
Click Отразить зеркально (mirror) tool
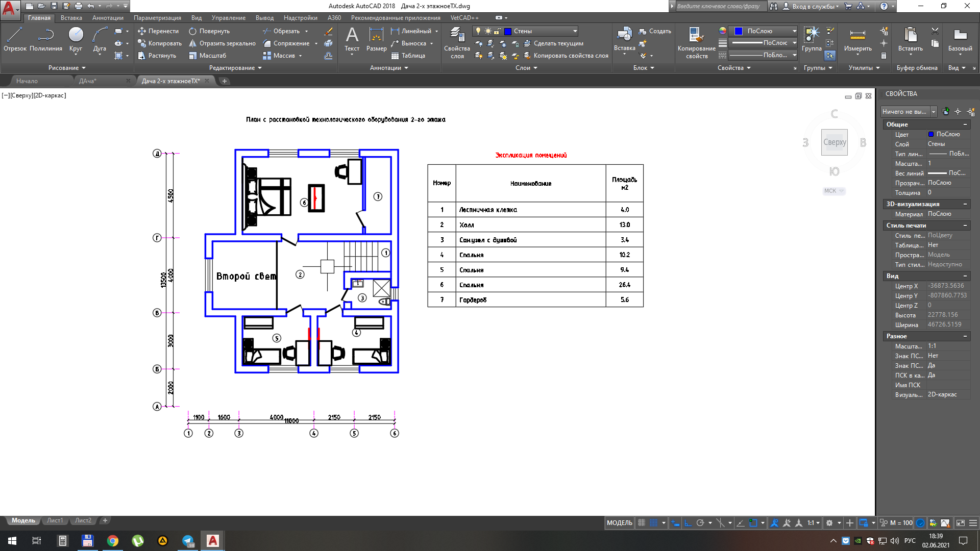pos(222,43)
